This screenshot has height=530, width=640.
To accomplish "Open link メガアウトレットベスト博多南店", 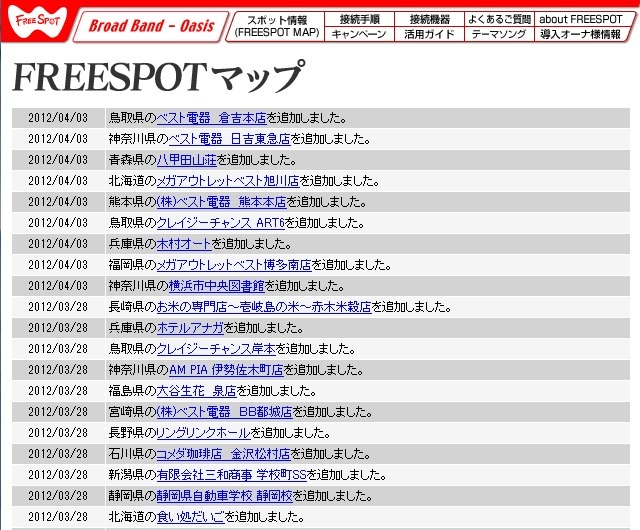I will point(234,265).
